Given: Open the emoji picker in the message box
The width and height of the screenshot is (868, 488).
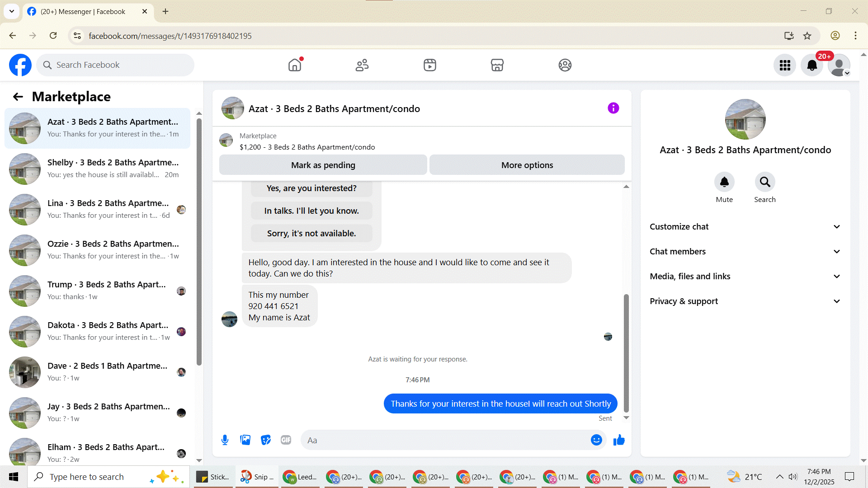Looking at the screenshot, I should (596, 440).
